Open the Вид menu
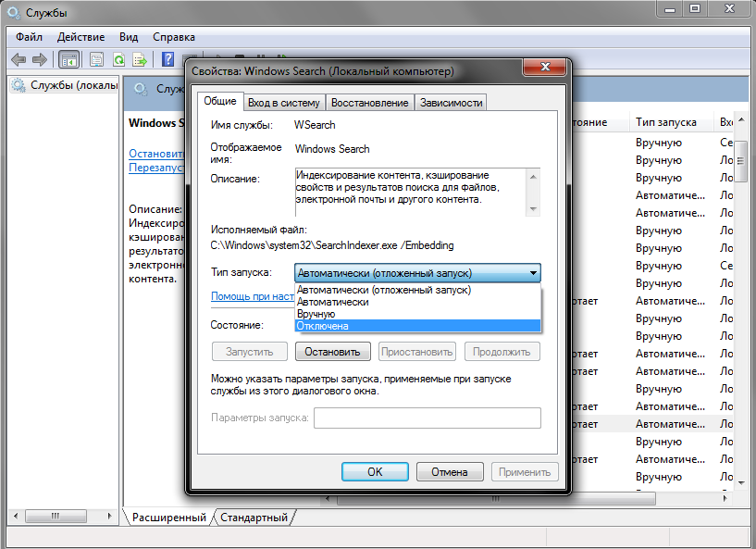The width and height of the screenshot is (756, 549). [x=129, y=37]
